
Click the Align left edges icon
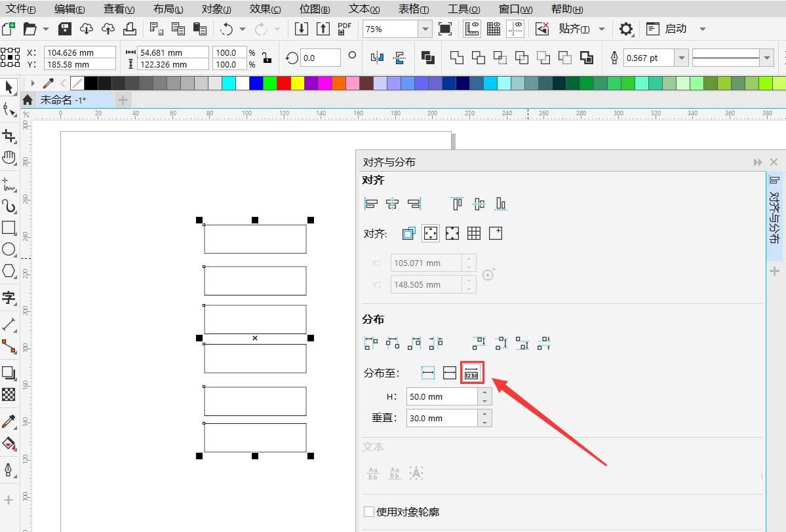(x=370, y=203)
